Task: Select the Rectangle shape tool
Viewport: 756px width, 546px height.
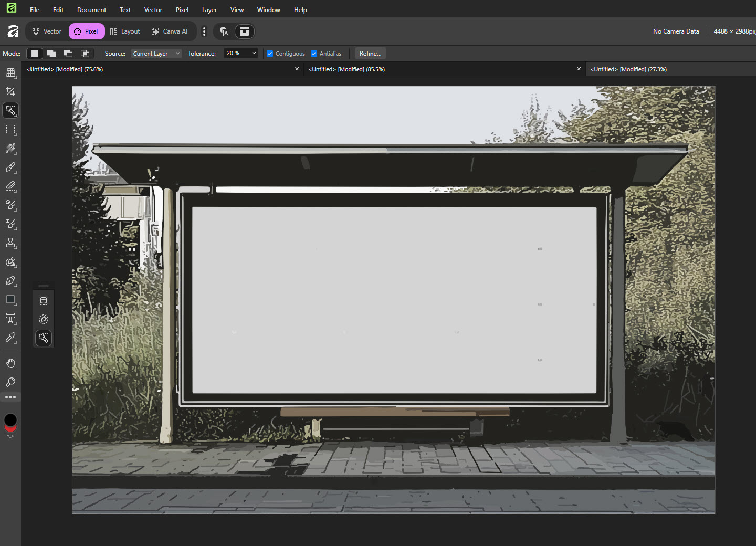Action: click(x=10, y=300)
